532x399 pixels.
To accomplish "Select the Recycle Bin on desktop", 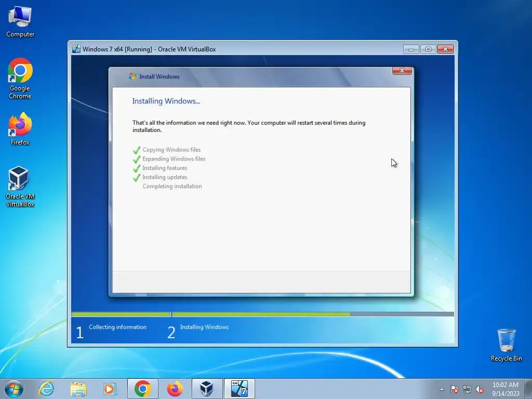I will tap(506, 345).
